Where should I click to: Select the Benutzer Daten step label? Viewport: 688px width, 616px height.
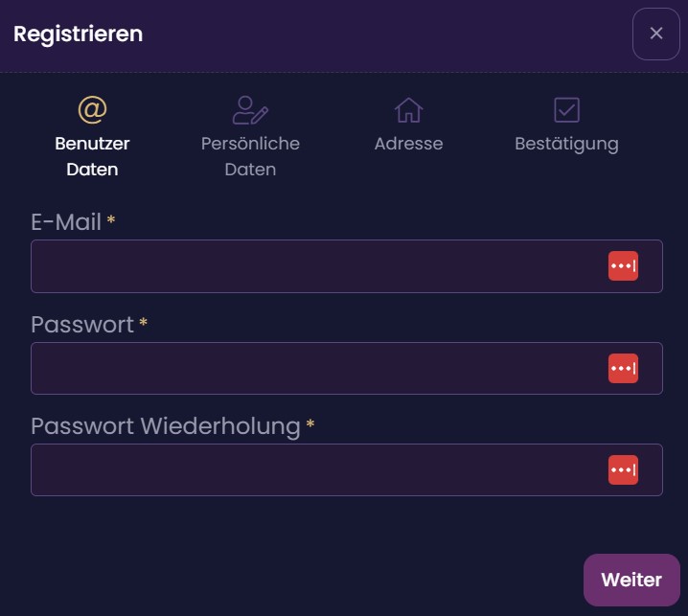click(x=92, y=156)
